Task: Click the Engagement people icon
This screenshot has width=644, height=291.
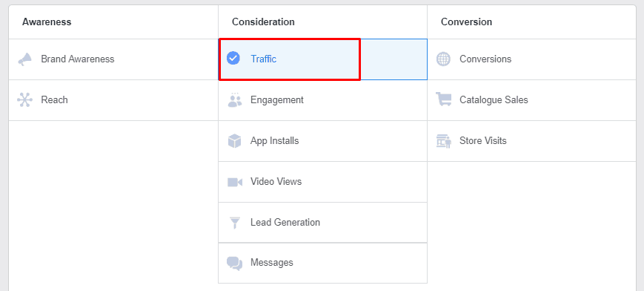Action: point(234,100)
